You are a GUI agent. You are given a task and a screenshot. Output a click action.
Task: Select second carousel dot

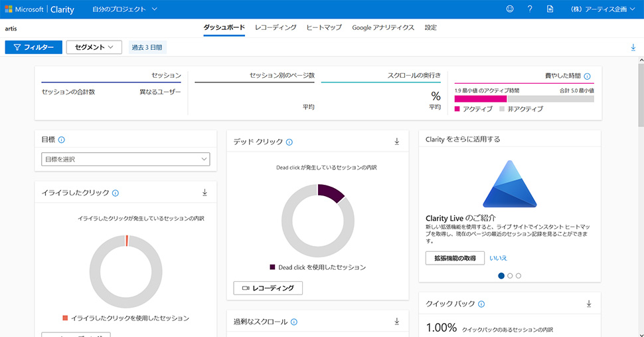click(510, 276)
